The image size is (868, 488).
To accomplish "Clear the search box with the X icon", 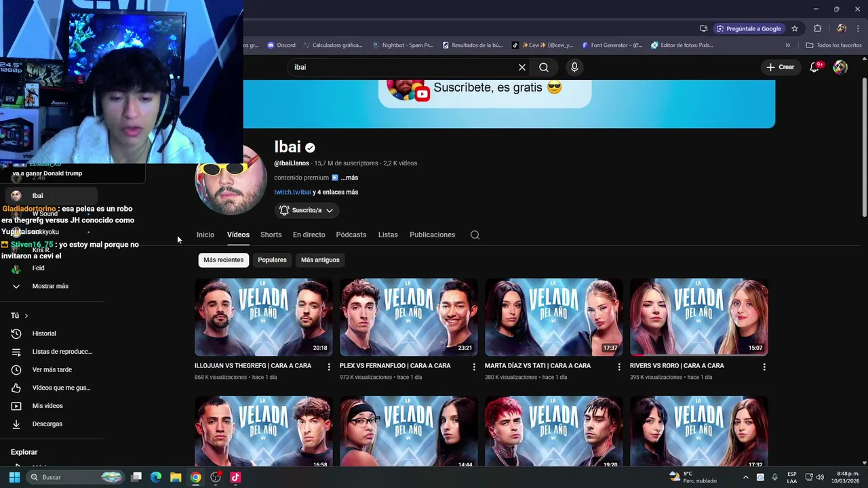I will [x=522, y=67].
